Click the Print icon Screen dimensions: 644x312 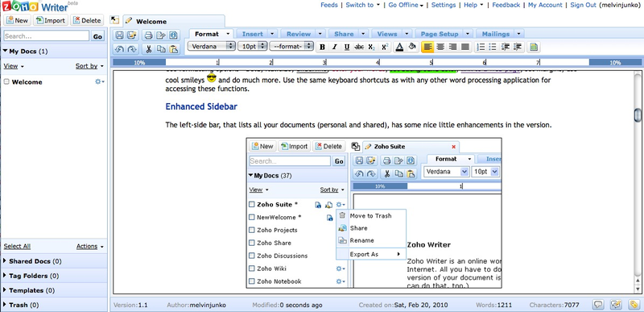148,35
